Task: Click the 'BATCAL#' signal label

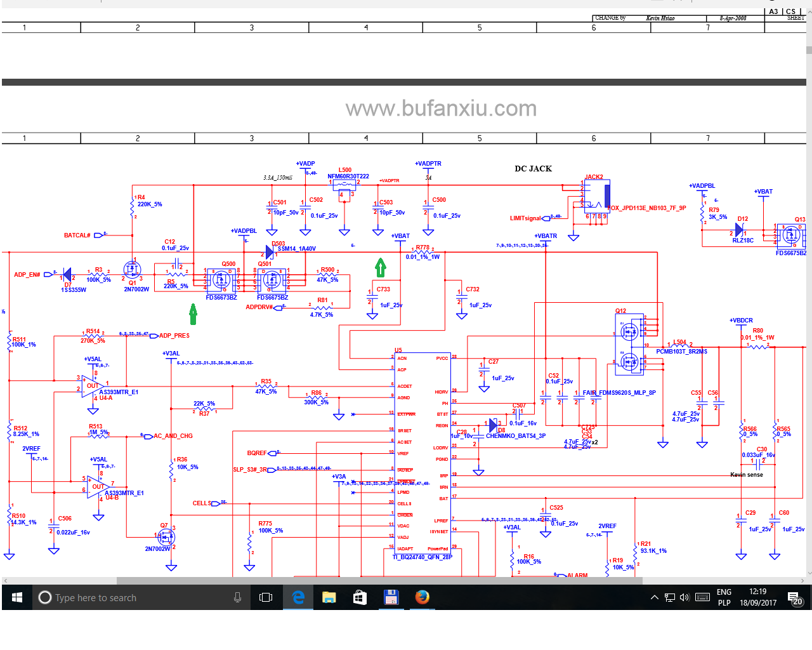Action: point(77,235)
